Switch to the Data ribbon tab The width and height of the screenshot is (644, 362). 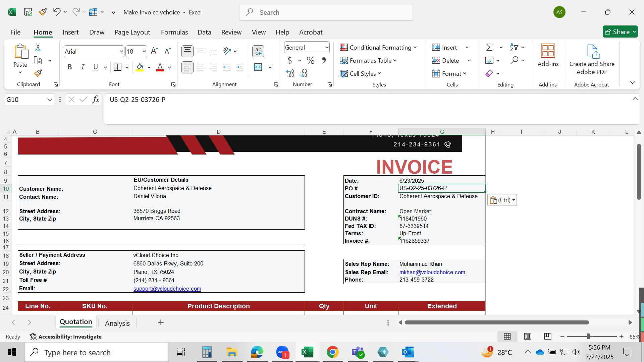(x=204, y=32)
